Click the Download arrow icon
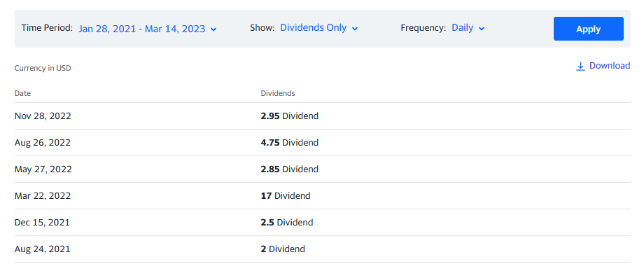Viewport: 644px width, 264px height. tap(580, 67)
